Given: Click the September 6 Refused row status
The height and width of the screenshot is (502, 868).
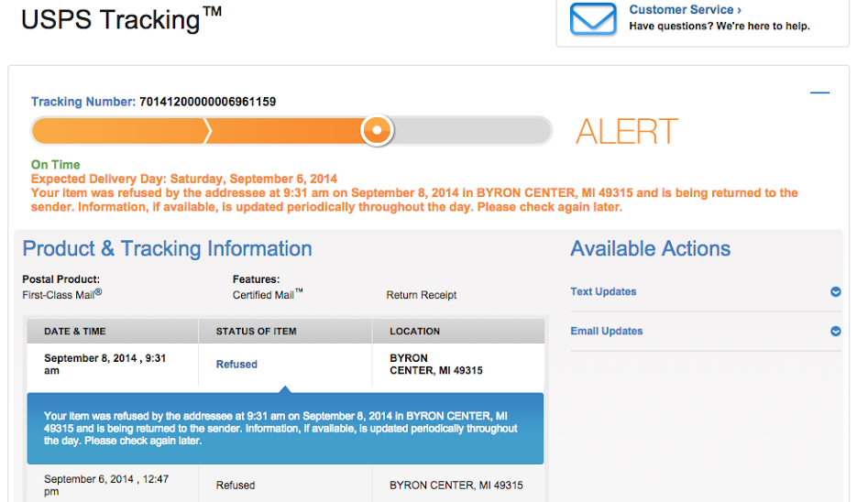Looking at the screenshot, I should (236, 486).
